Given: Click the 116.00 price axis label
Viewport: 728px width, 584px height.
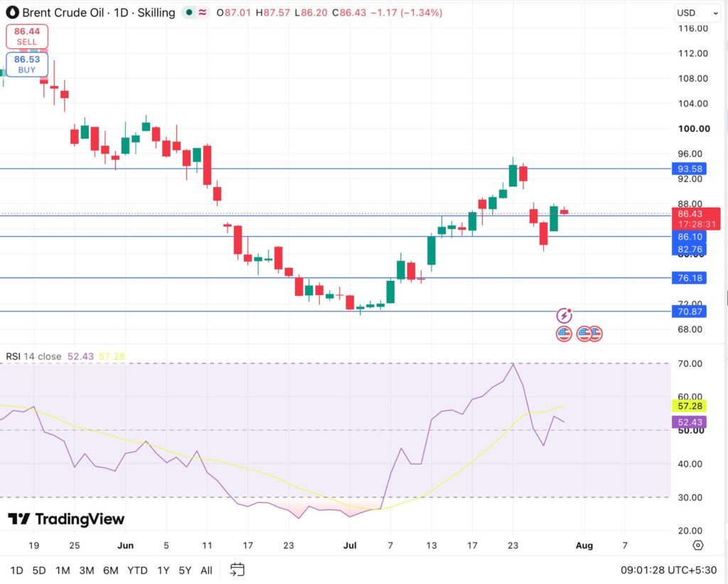Looking at the screenshot, I should point(692,28).
